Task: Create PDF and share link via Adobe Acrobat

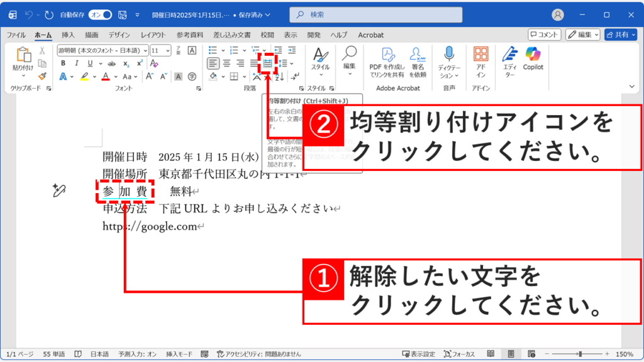Action: (387, 60)
